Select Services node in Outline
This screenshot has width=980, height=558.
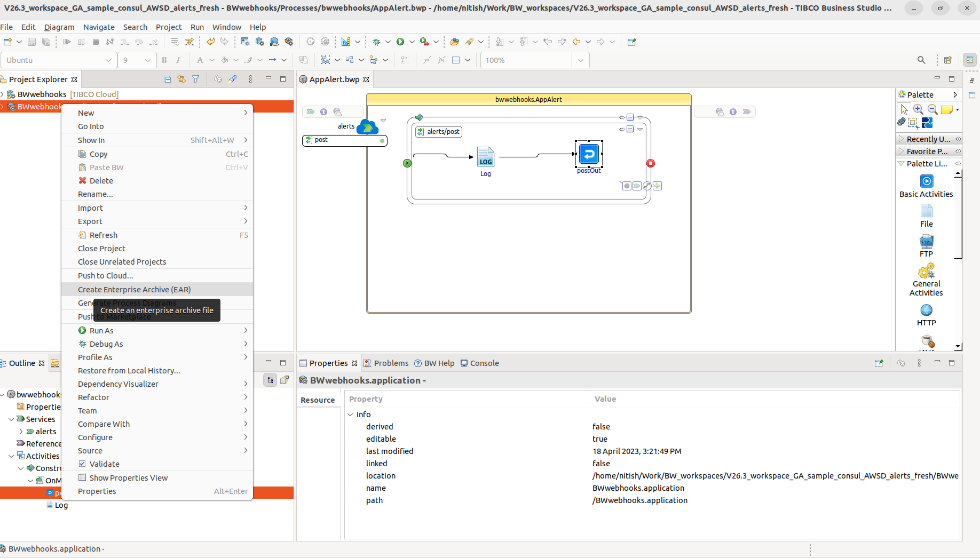click(40, 419)
